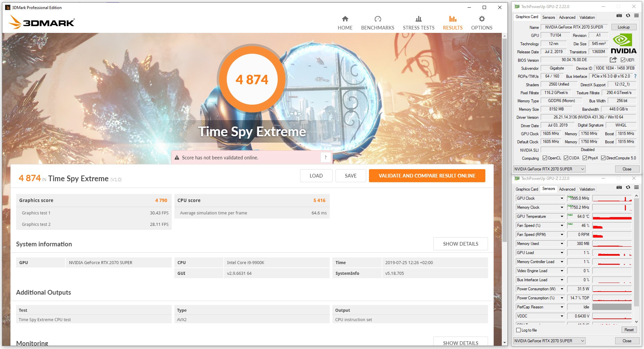Toggle UEFI checkbox in GPU-Z
Viewport: 644px width, 349px height.
tap(623, 60)
